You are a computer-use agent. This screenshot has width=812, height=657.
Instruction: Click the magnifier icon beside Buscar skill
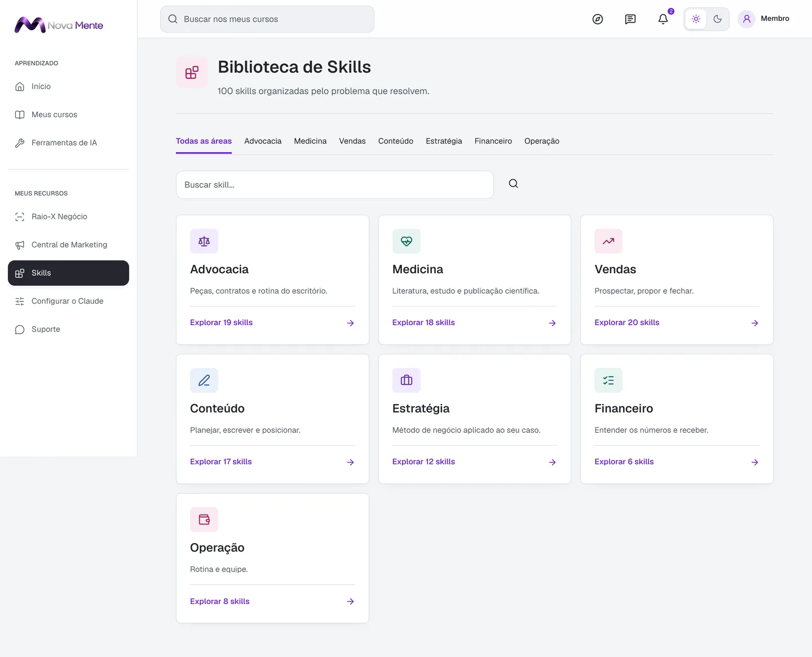pos(513,184)
